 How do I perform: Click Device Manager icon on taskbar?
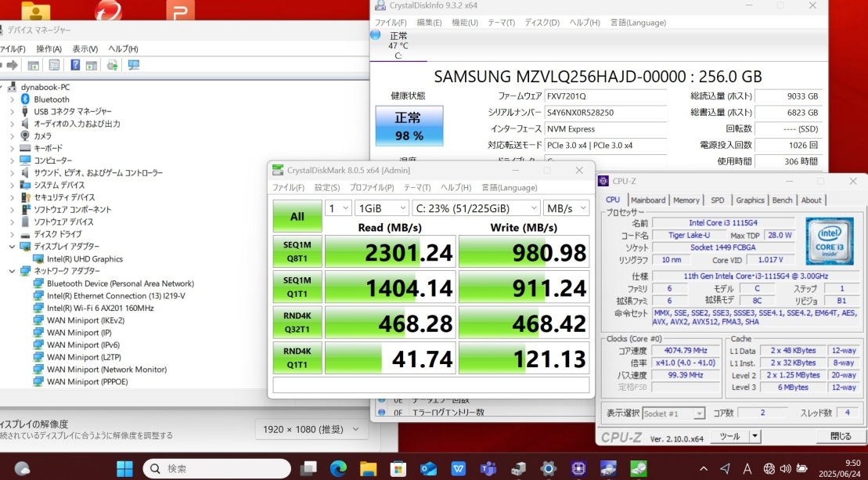[x=518, y=468]
